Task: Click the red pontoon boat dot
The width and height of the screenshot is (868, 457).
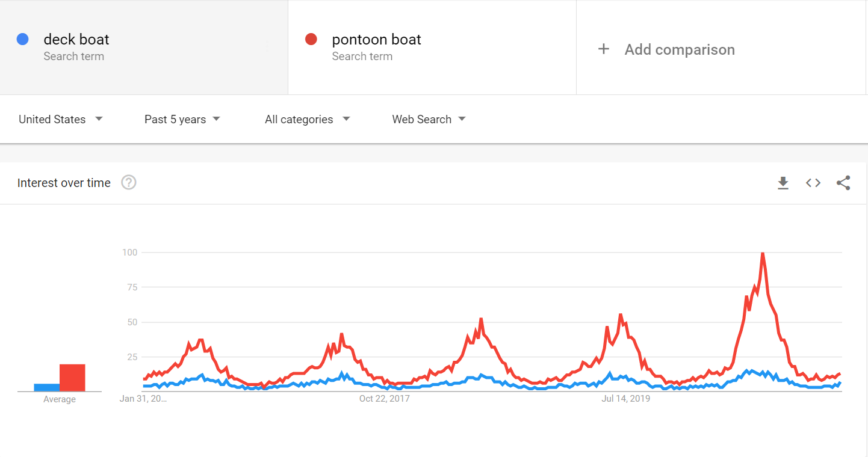Action: (x=311, y=40)
